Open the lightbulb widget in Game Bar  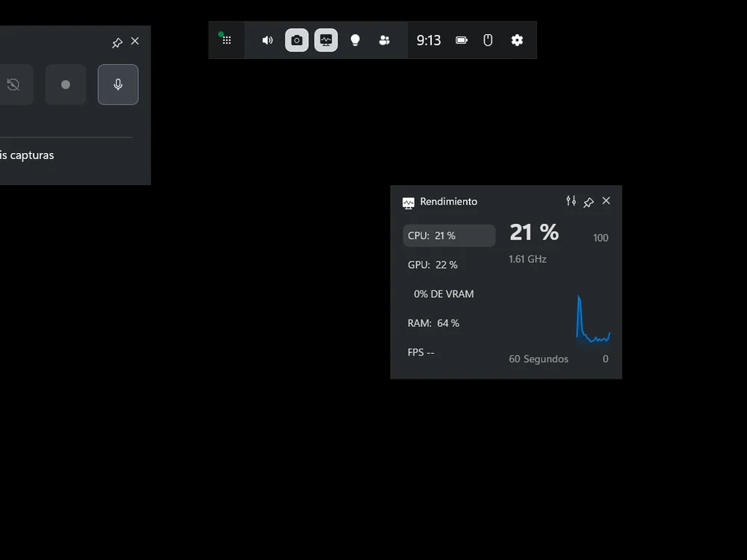click(355, 40)
